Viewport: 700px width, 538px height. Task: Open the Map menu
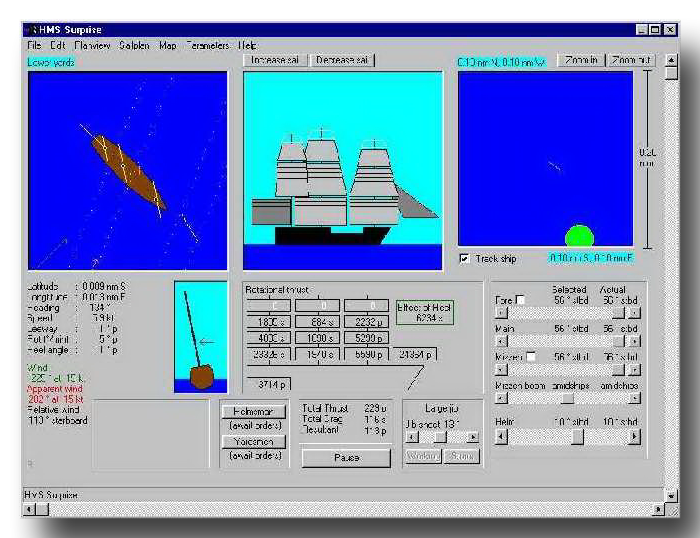tap(168, 46)
